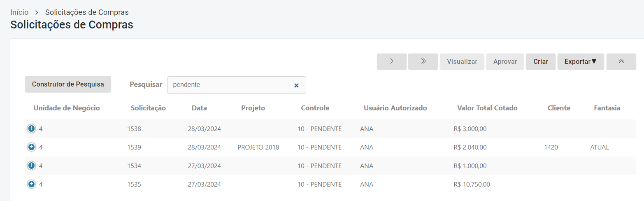Image resolution: width=644 pixels, height=201 pixels.
Task: Expand row for Solicitação 1534
Action: pos(32,166)
